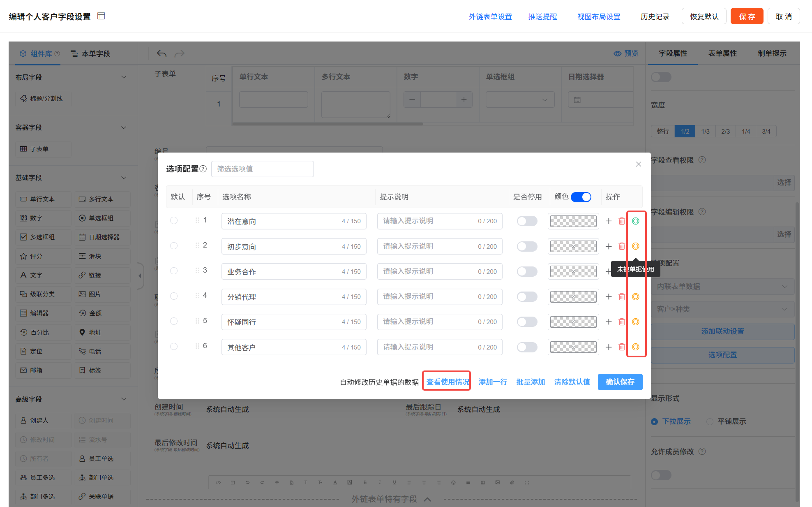The image size is (812, 507).
Task: Toggle the 颜色 color switch
Action: [581, 197]
